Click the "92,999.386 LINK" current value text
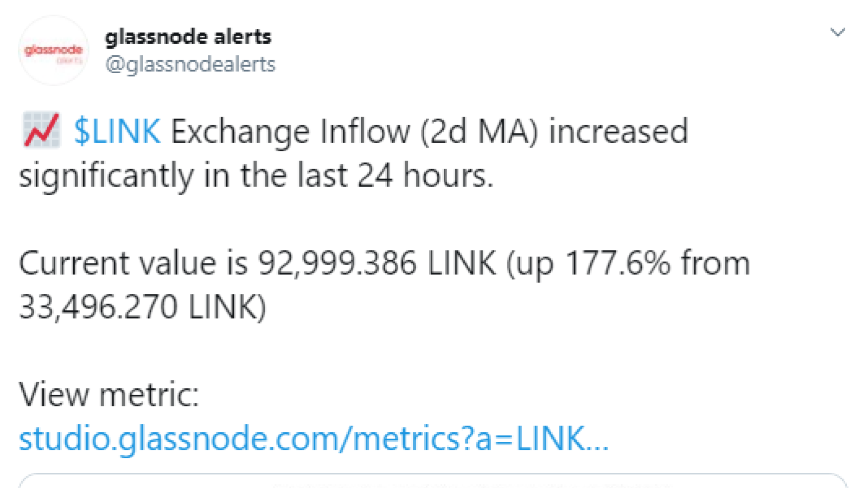 pos(377,264)
